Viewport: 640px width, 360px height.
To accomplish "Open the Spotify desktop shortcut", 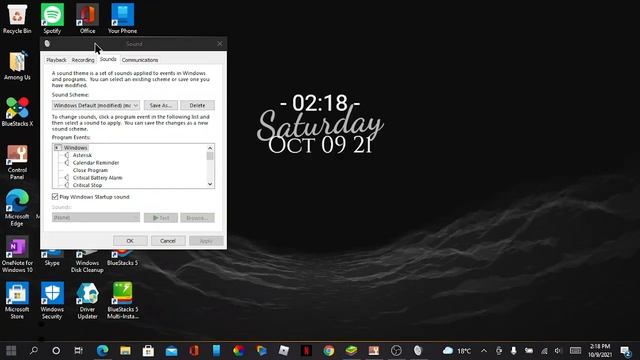I will [x=52, y=19].
